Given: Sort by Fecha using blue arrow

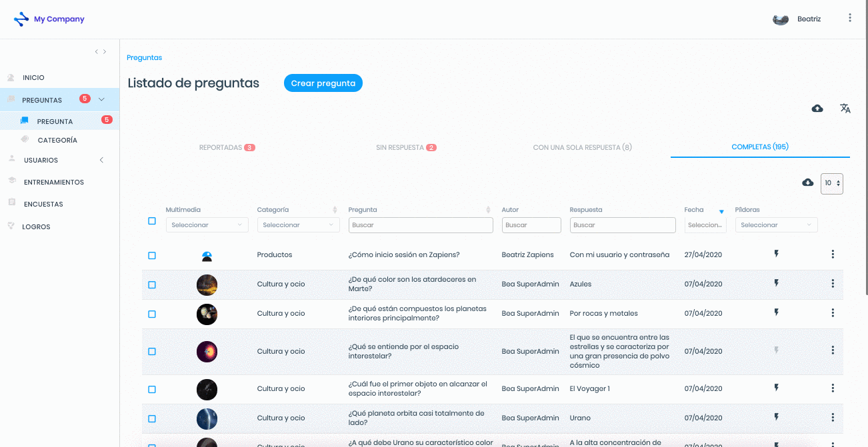Looking at the screenshot, I should (721, 212).
